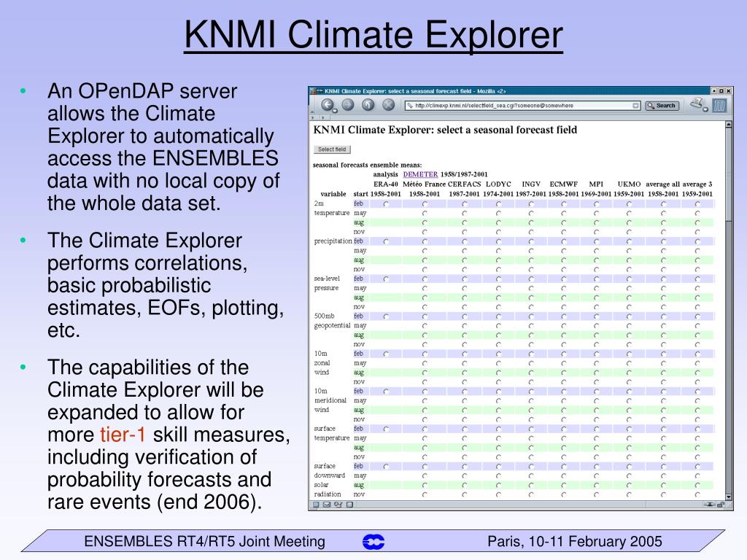
Task: Select average all radio for 10m zonal wind feb
Action: coord(664,354)
